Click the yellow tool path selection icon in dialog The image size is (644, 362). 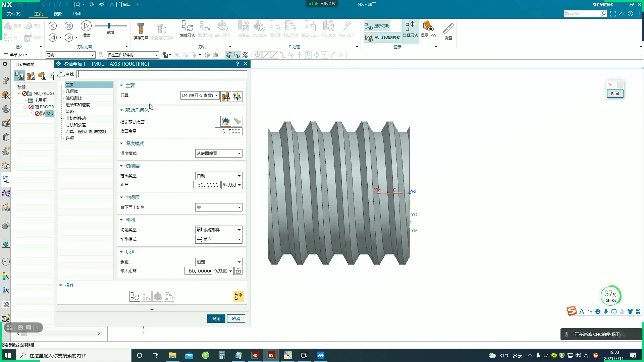coord(238,296)
